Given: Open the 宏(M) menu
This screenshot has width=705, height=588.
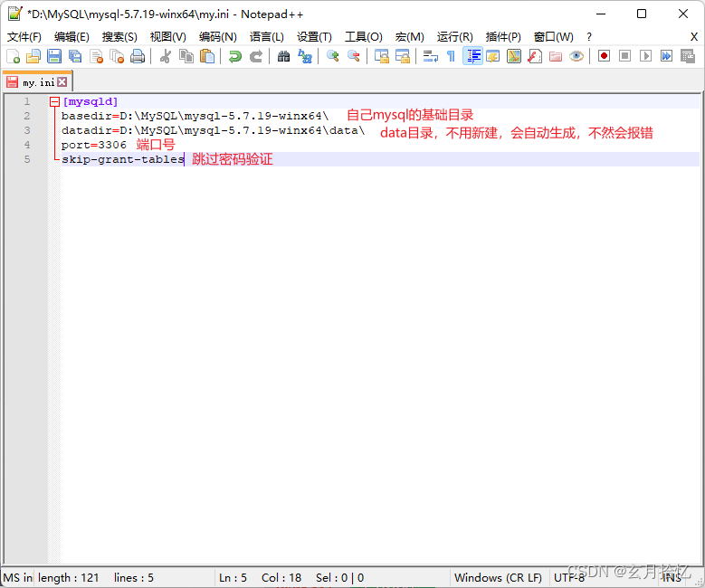Looking at the screenshot, I should [x=410, y=37].
